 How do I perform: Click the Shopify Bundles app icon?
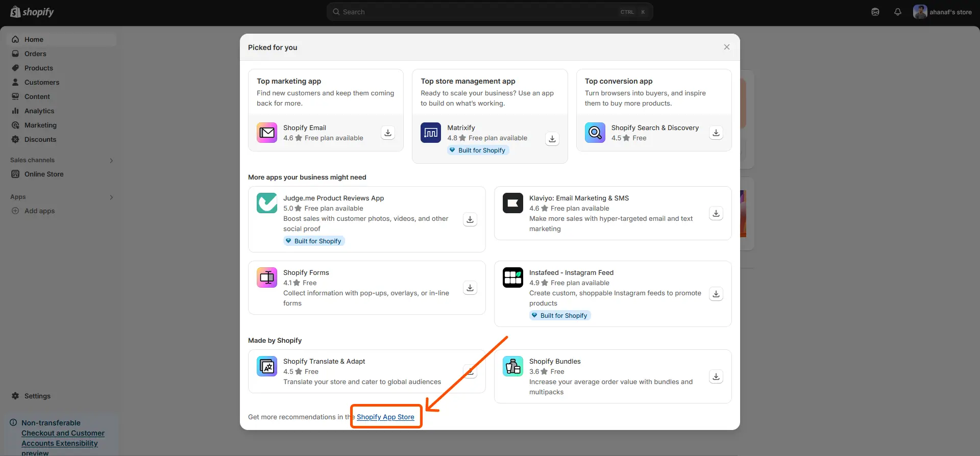tap(513, 366)
